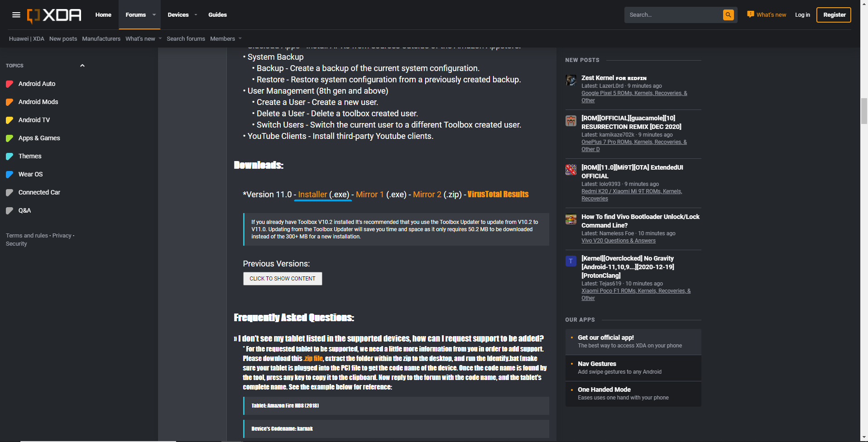Open the .zip file link in FAQ
The image size is (868, 442).
[x=313, y=358]
